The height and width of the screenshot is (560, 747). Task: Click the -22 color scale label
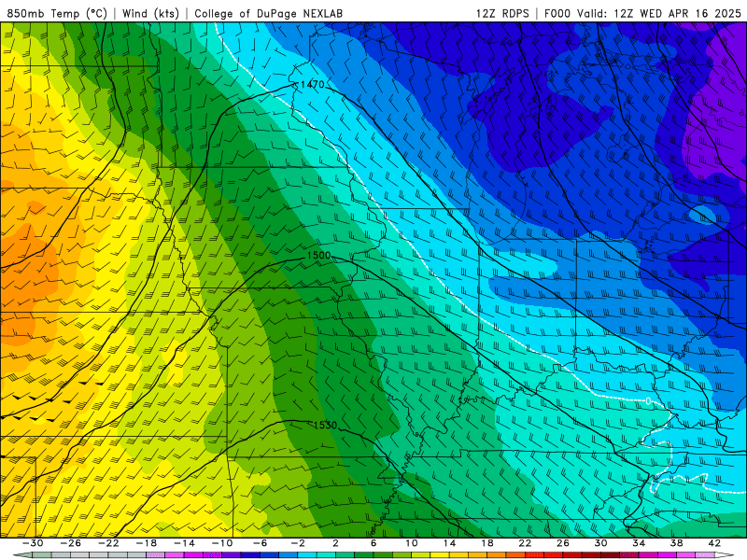[x=108, y=543]
